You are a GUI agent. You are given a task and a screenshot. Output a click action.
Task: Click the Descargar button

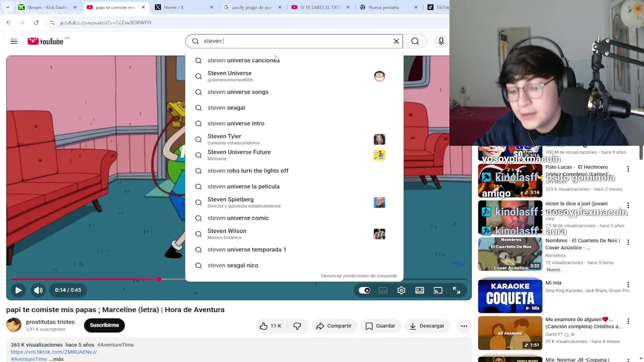click(x=427, y=326)
